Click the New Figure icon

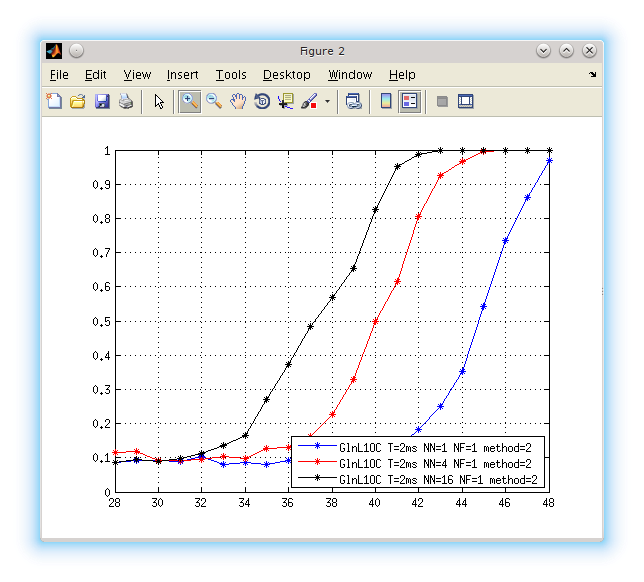tap(55, 101)
